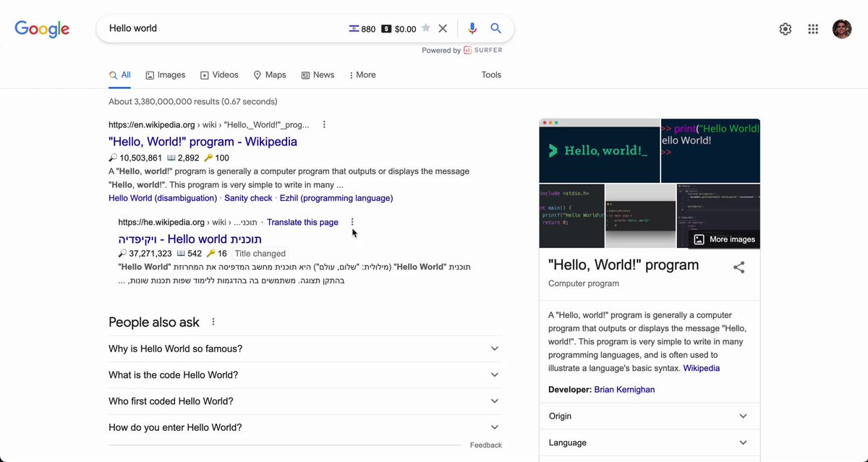Screen dimensions: 868x462
Task: Clear the search query with X icon
Action: 443,28
